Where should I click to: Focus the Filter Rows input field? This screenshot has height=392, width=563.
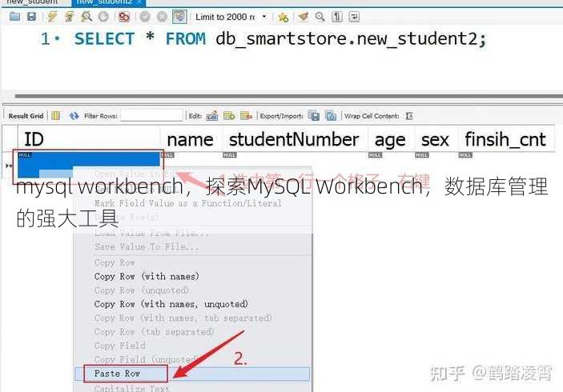coord(152,115)
